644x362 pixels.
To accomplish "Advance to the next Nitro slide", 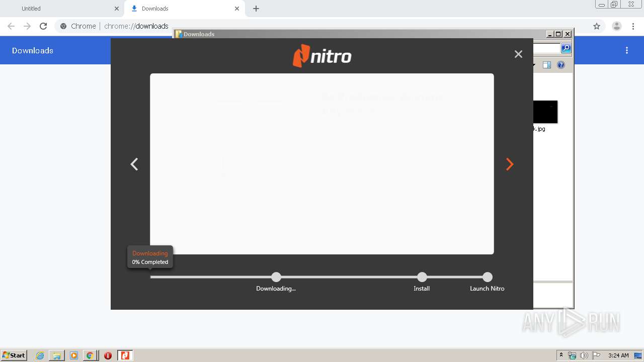I will click(510, 164).
